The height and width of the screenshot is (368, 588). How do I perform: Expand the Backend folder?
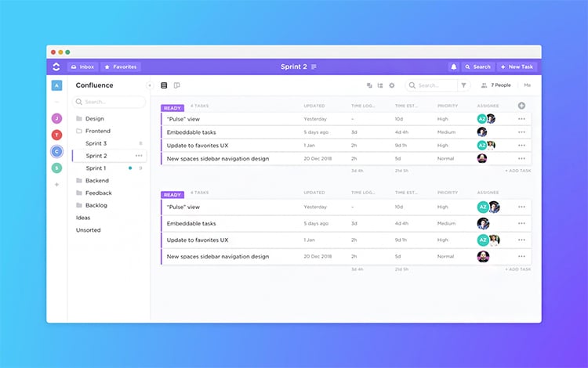tap(93, 180)
